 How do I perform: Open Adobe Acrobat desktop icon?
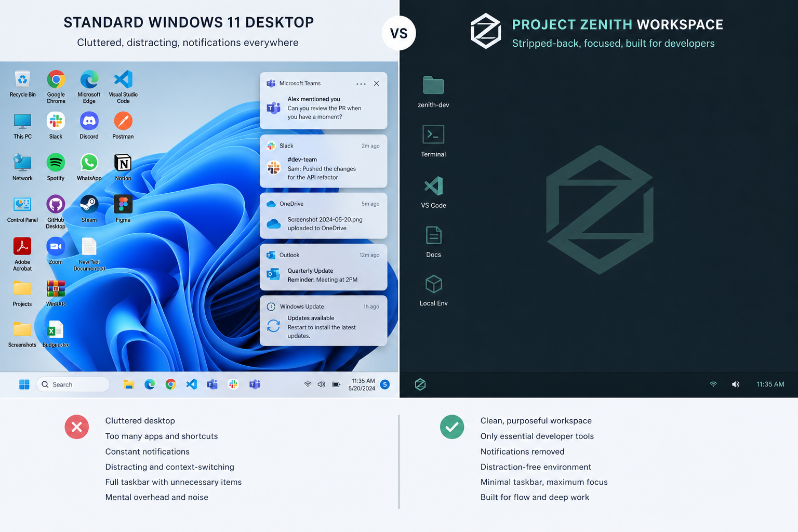[22, 246]
